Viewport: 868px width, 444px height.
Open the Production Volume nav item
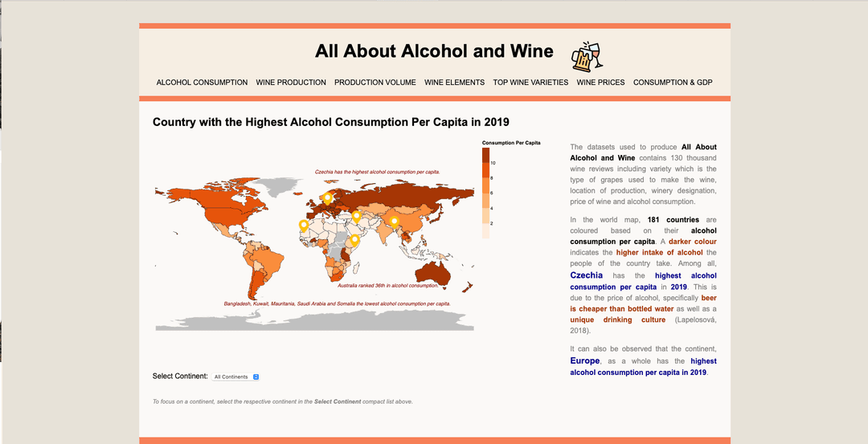[375, 83]
